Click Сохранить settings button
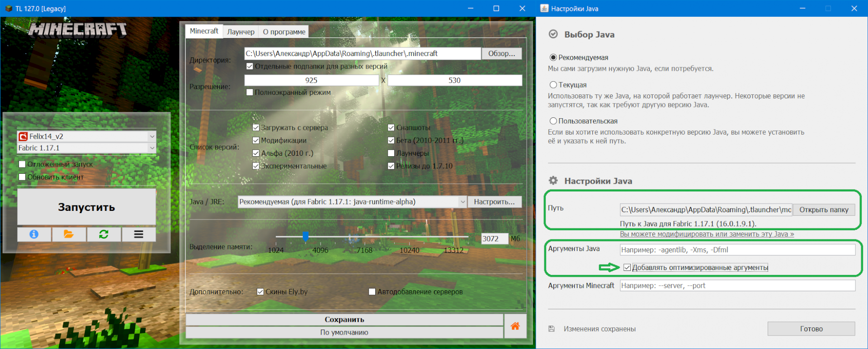The height and width of the screenshot is (349, 868). point(344,319)
